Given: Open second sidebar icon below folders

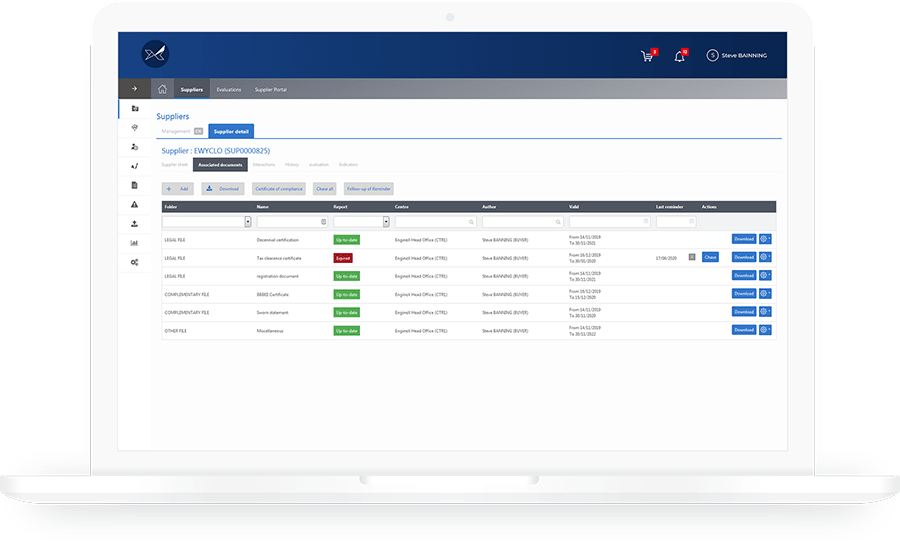Looking at the screenshot, I should click(x=134, y=127).
